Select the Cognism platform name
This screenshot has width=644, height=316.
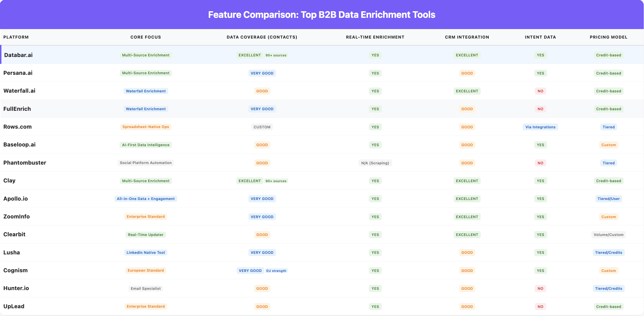(x=16, y=270)
